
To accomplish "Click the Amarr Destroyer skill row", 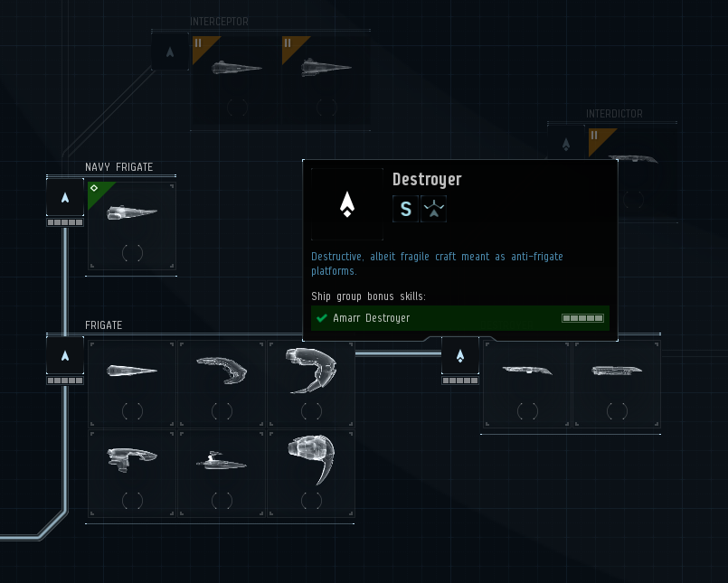I will (460, 318).
